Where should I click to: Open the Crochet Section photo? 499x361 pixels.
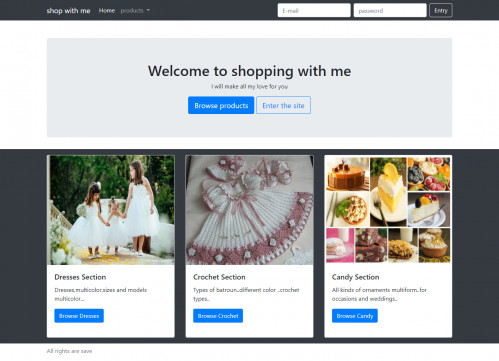click(x=249, y=210)
